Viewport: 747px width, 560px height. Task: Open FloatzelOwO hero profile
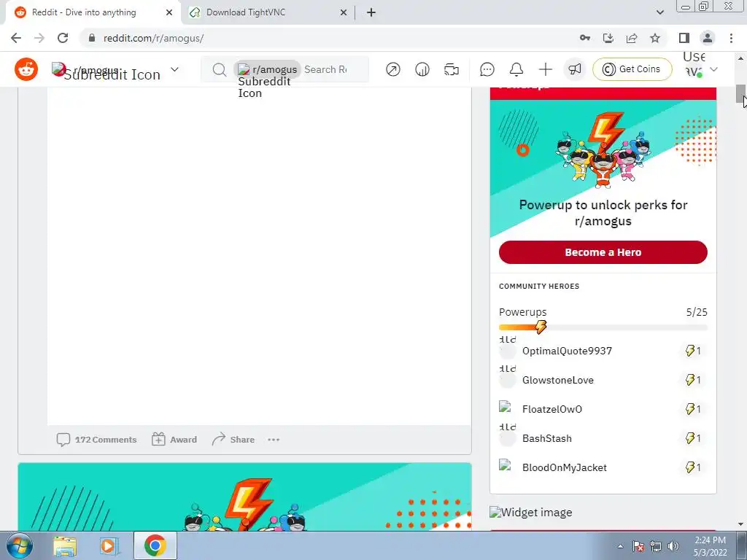(x=552, y=409)
